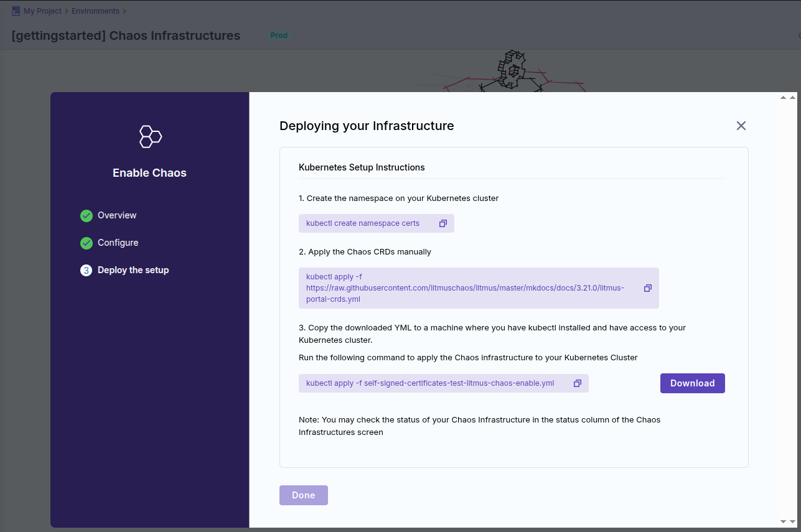Select the Deploy the setup step
The height and width of the screenshot is (532, 801).
coord(133,270)
